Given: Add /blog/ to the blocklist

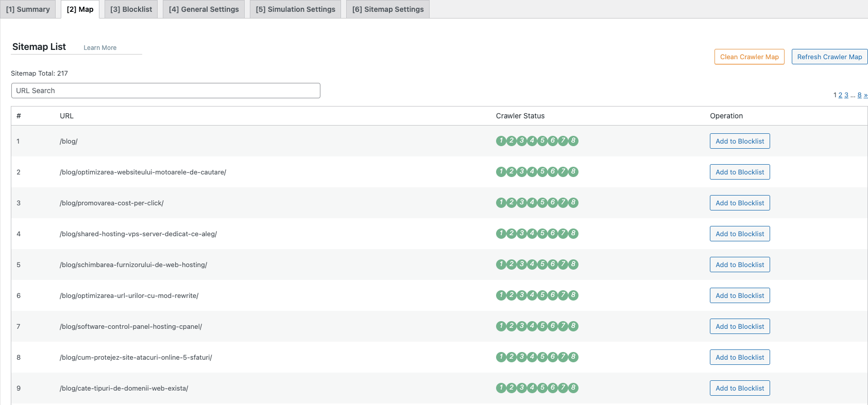Looking at the screenshot, I should [739, 141].
